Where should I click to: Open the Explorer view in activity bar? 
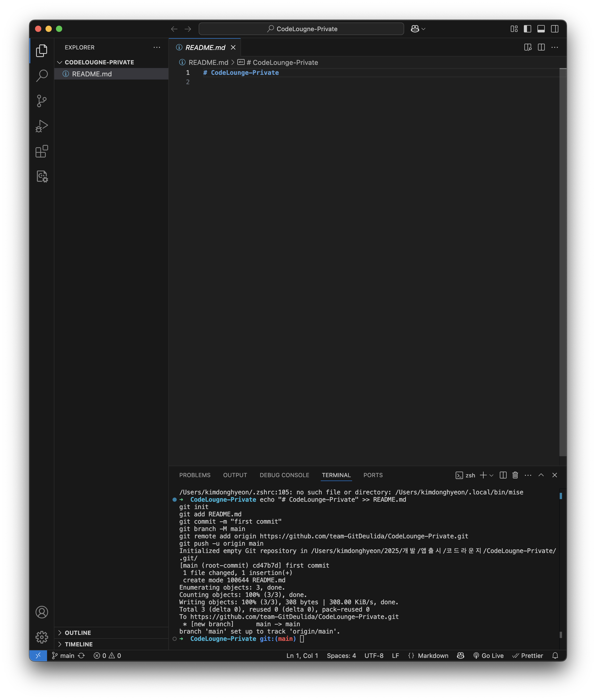click(42, 51)
